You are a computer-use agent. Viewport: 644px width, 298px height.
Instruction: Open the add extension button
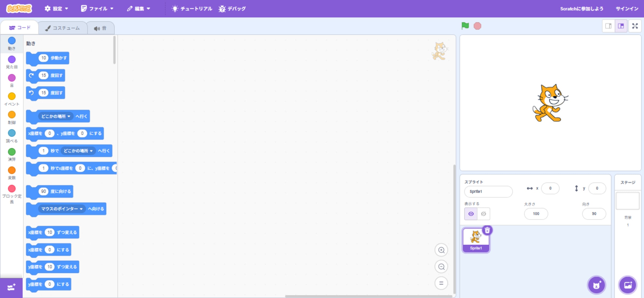coord(11,288)
